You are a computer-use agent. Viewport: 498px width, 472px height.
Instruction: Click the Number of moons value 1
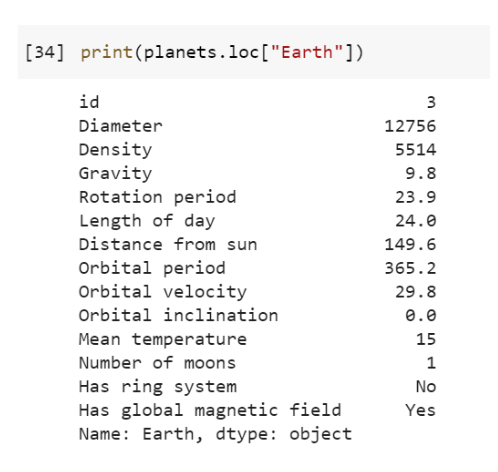pyautogui.click(x=431, y=363)
